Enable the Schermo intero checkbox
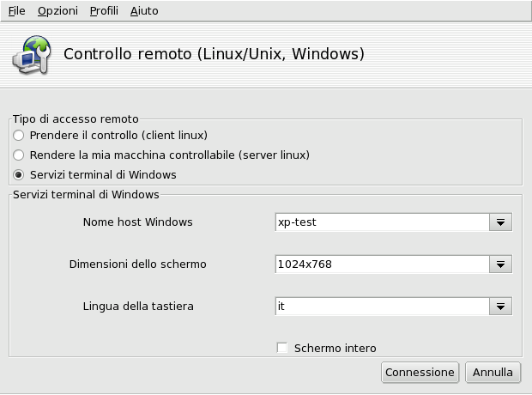 click(282, 348)
